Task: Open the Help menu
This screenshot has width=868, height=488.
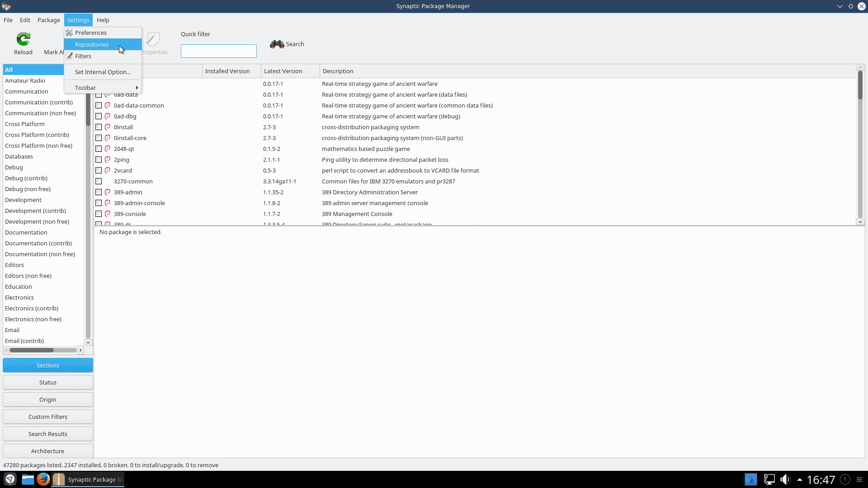Action: [x=103, y=20]
